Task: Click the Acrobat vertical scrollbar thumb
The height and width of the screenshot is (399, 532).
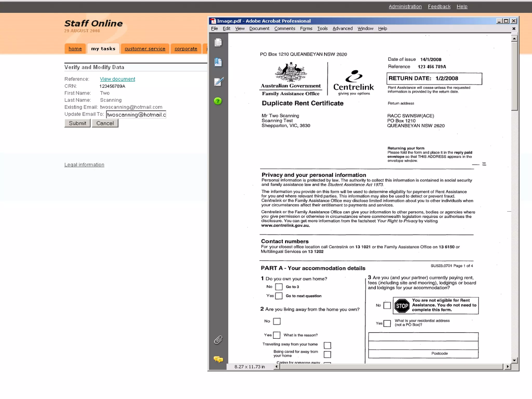Action: 514,76
